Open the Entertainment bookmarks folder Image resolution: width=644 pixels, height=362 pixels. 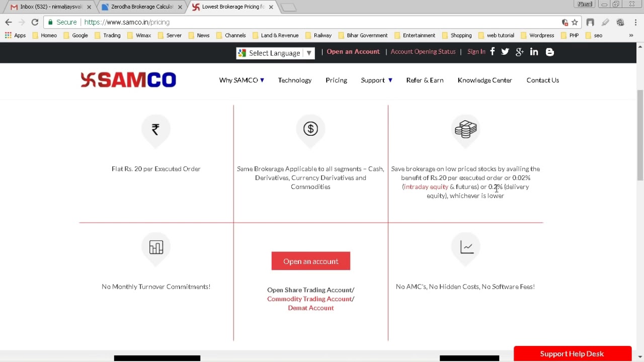click(x=415, y=35)
